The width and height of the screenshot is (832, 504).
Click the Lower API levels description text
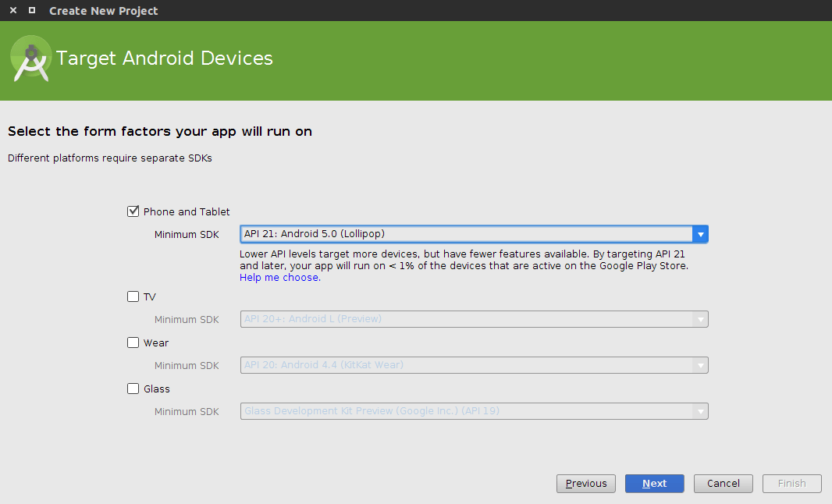point(464,260)
